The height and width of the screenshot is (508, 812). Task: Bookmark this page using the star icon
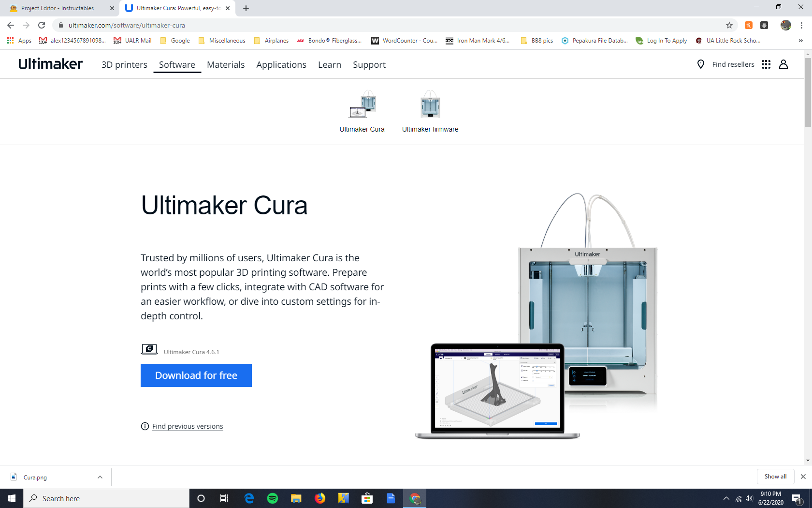[730, 25]
